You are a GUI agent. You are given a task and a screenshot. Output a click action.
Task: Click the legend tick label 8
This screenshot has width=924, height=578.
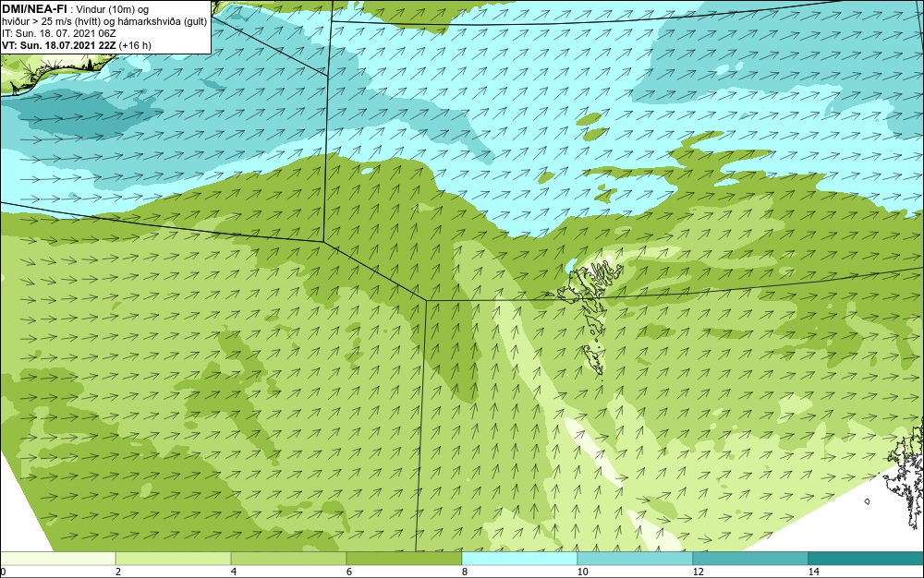pos(465,572)
